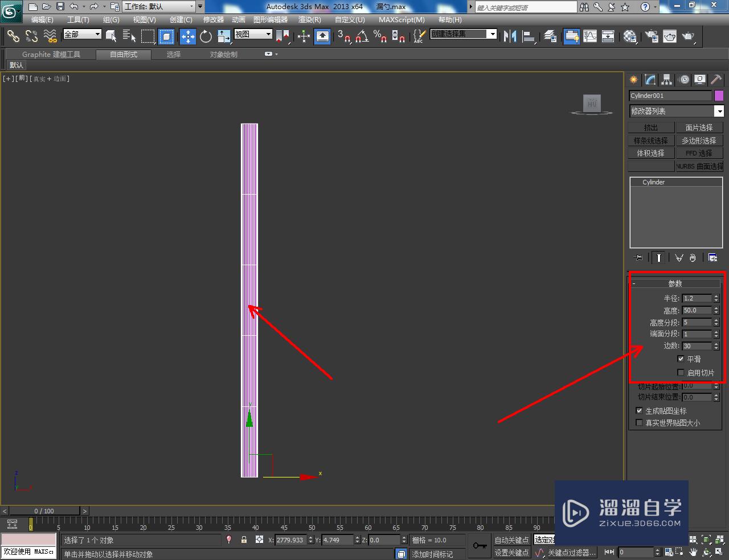
Task: Toggle the selection lock icon in status bar
Action: tap(244, 540)
